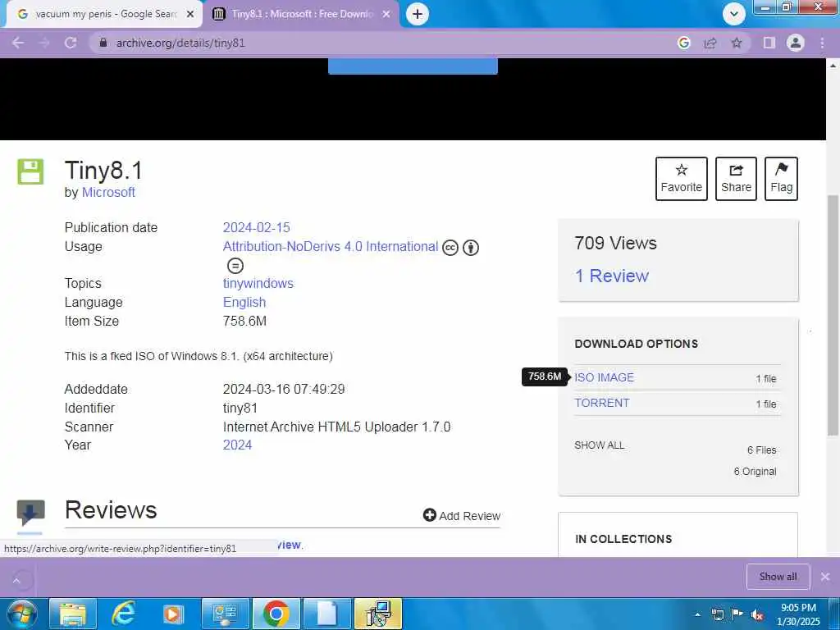Open new tab with plus button
Image resolution: width=840 pixels, height=630 pixels.
[x=418, y=14]
